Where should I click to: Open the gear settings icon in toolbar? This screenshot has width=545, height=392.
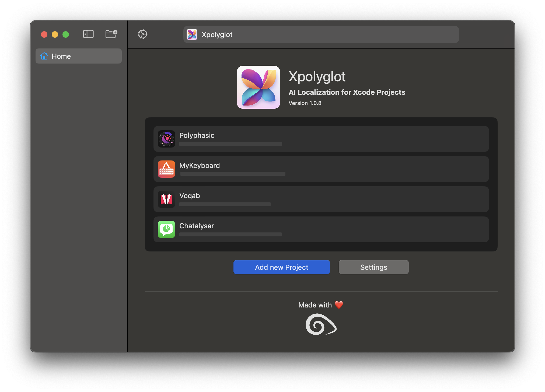143,34
